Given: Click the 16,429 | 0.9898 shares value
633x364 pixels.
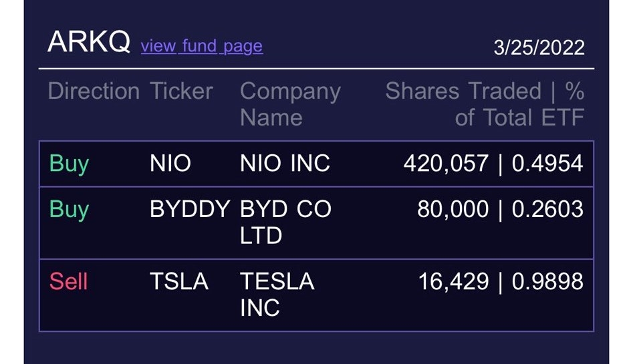Looking at the screenshot, I should (x=500, y=282).
